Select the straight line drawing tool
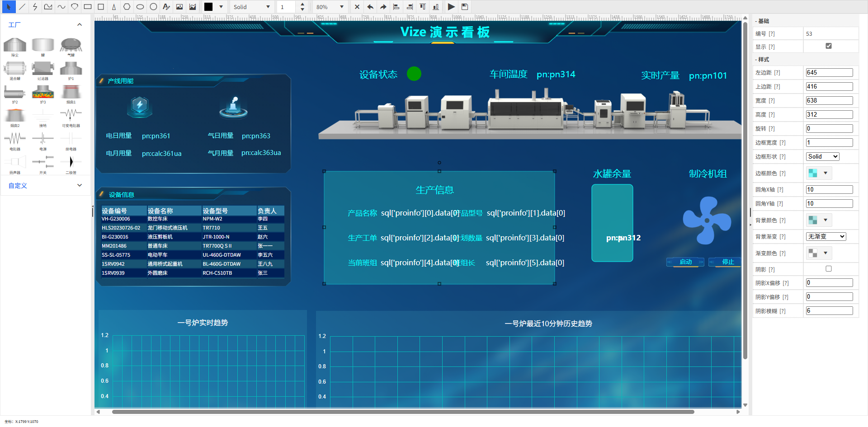The width and height of the screenshot is (868, 427). [22, 7]
